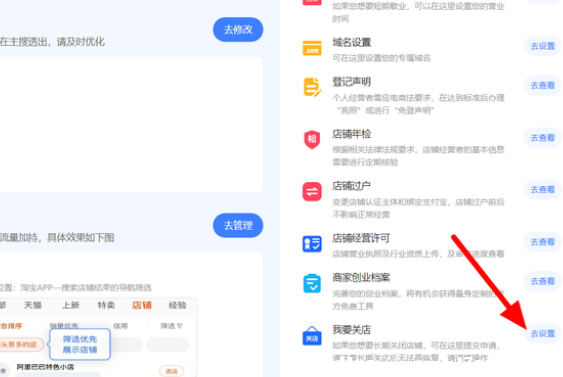Click the 筛选优先展示店铺 tooltip box
This screenshot has width=563, height=377.
(80, 344)
